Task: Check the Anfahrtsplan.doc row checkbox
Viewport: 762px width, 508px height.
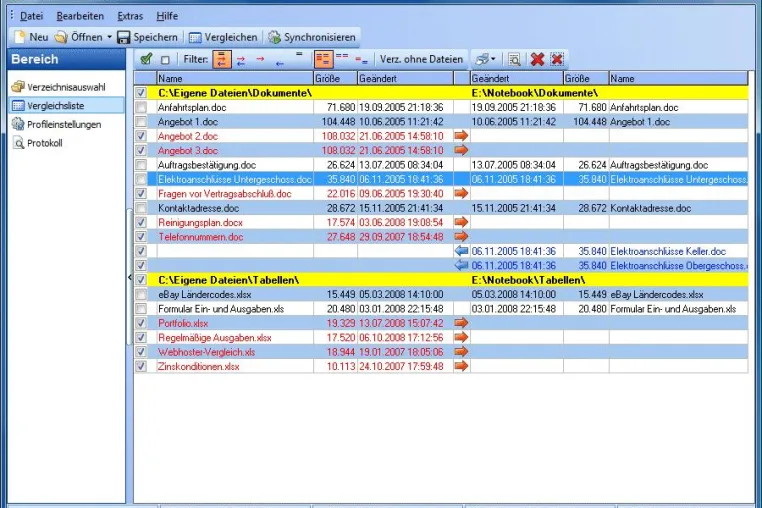Action: click(x=141, y=107)
